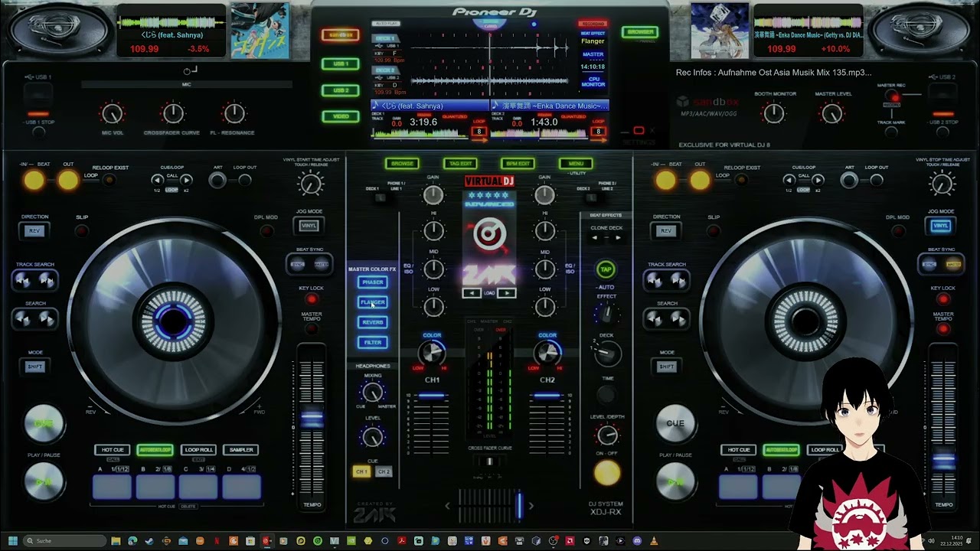Nudge crossfader right with arrow
The width and height of the screenshot is (980, 551).
[531, 506]
